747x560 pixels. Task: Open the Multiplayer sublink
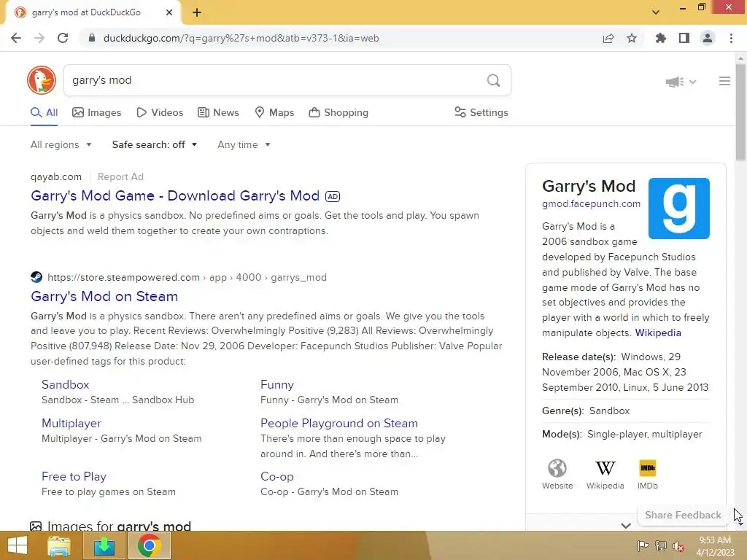(x=71, y=424)
